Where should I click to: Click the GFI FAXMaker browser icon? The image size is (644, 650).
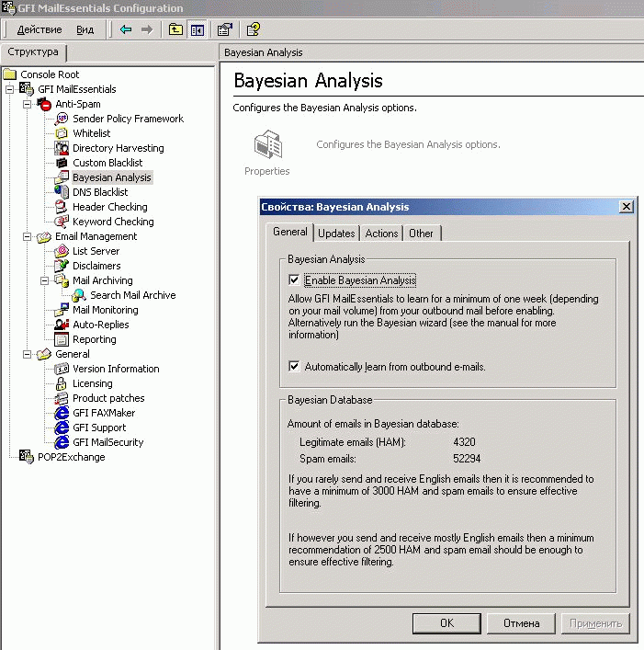point(62,413)
